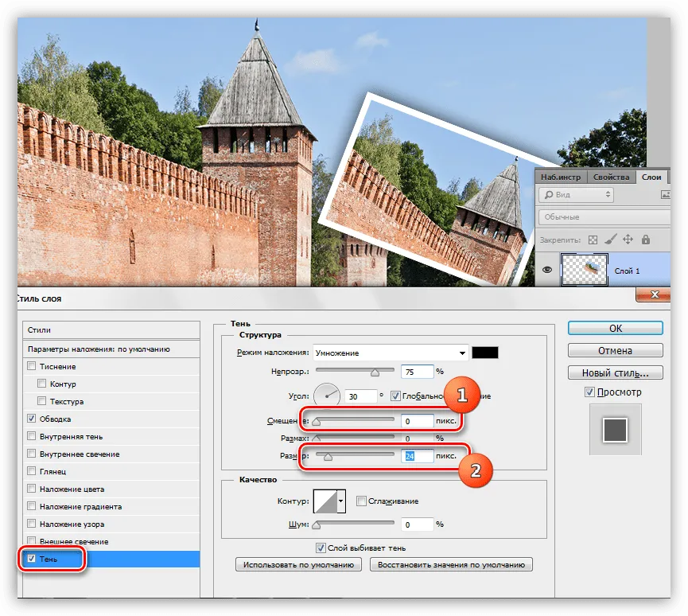
Task: Click the image filter icon in Layers panel
Action: (x=665, y=194)
